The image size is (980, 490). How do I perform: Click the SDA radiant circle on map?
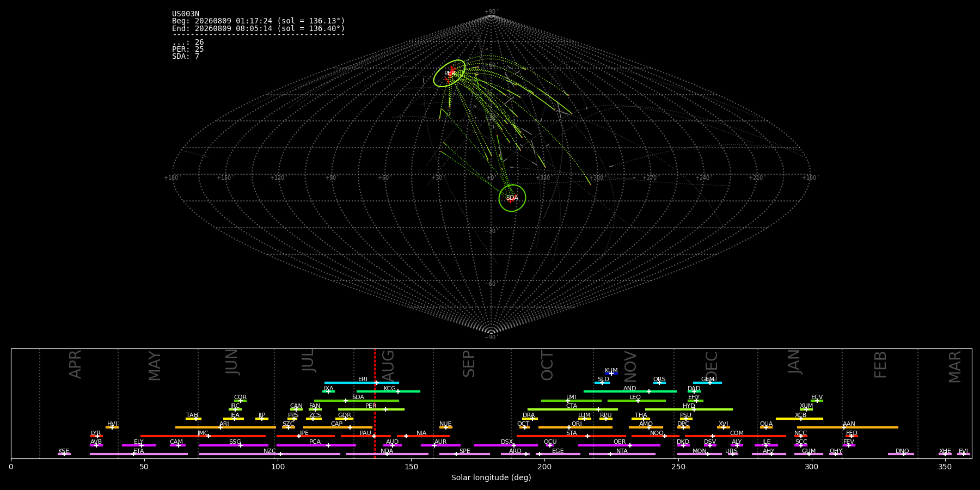click(x=512, y=198)
